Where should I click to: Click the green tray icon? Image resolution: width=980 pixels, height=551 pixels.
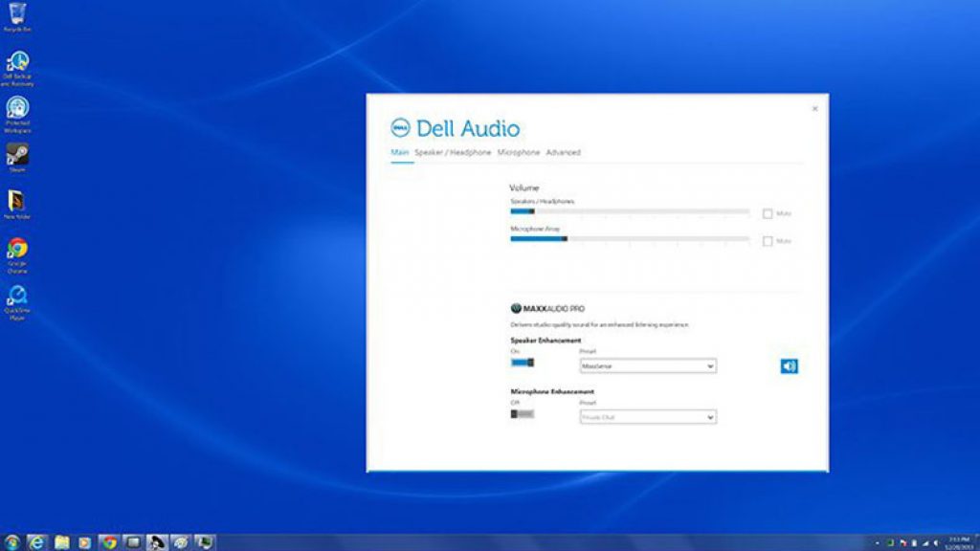pos(890,543)
